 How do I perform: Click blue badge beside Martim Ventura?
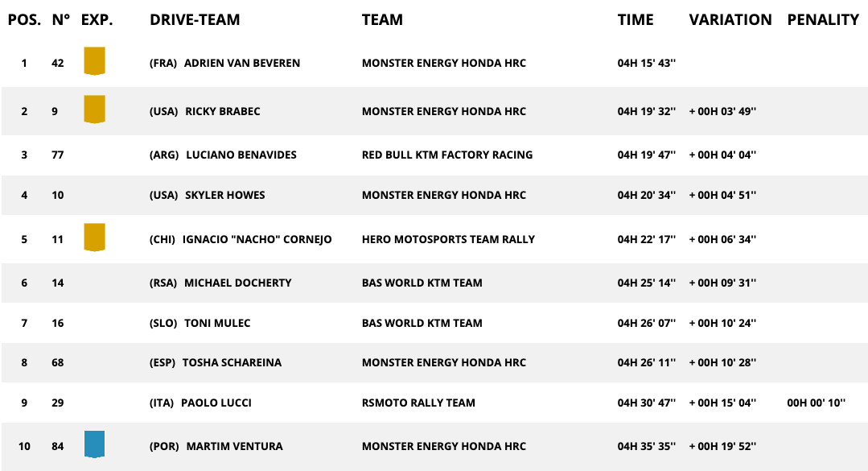[95, 444]
